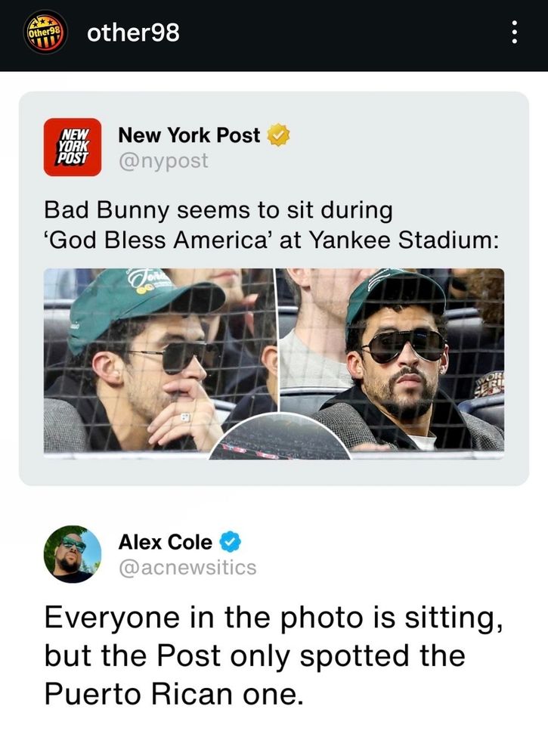
Task: Click the 'Puerto Rican one.' line of text
Action: pyautogui.click(x=174, y=694)
